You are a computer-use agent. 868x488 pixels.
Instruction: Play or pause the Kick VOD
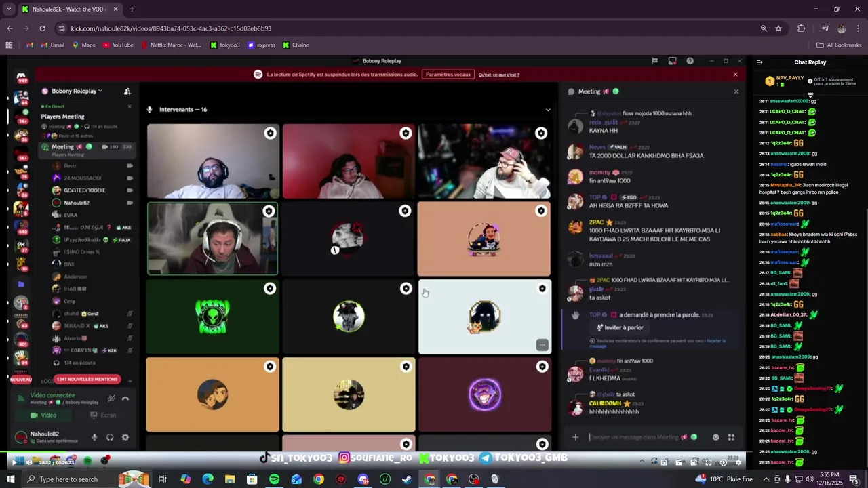pos(14,462)
